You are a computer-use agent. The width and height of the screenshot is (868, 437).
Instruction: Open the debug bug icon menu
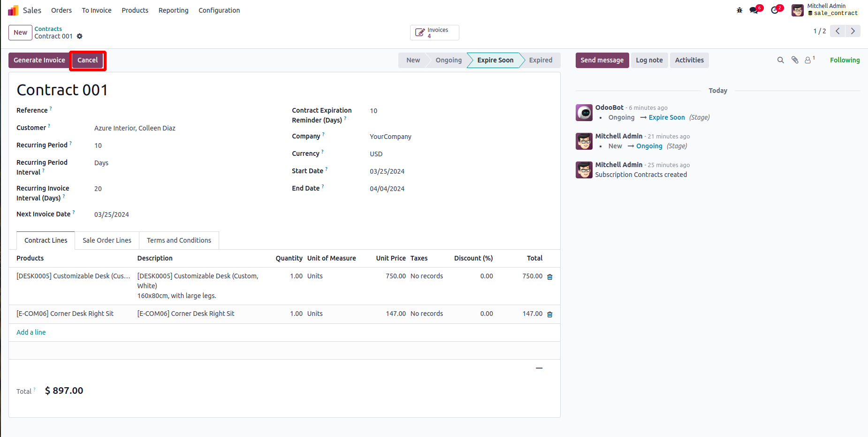point(739,10)
